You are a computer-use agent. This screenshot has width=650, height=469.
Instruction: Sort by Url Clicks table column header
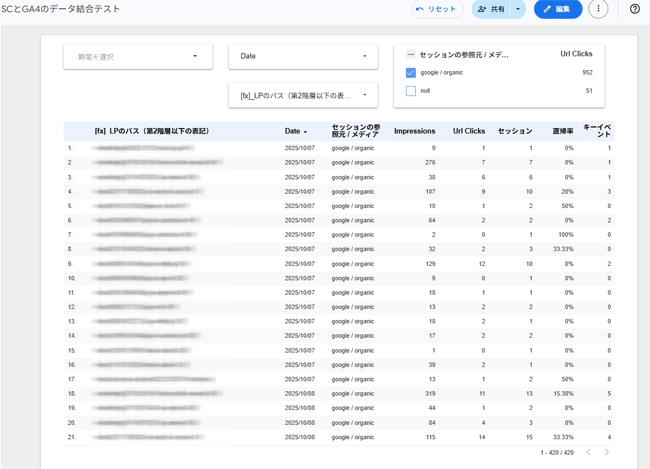tap(469, 131)
